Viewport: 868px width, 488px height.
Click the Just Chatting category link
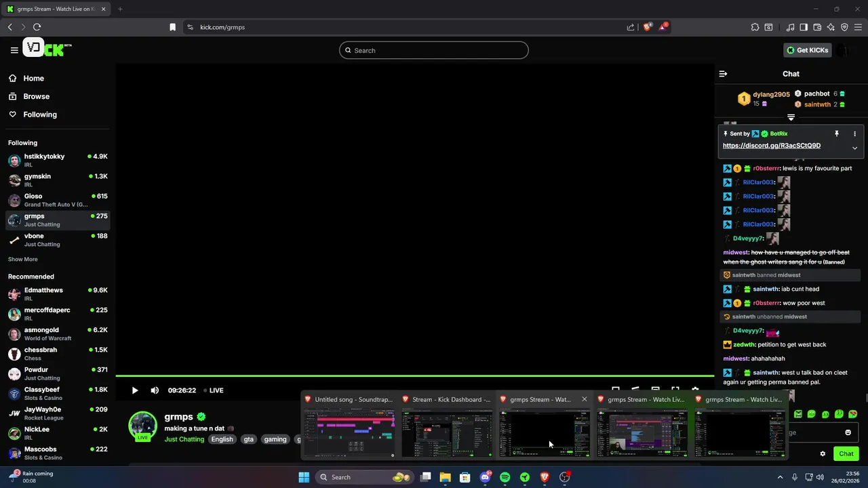184,439
